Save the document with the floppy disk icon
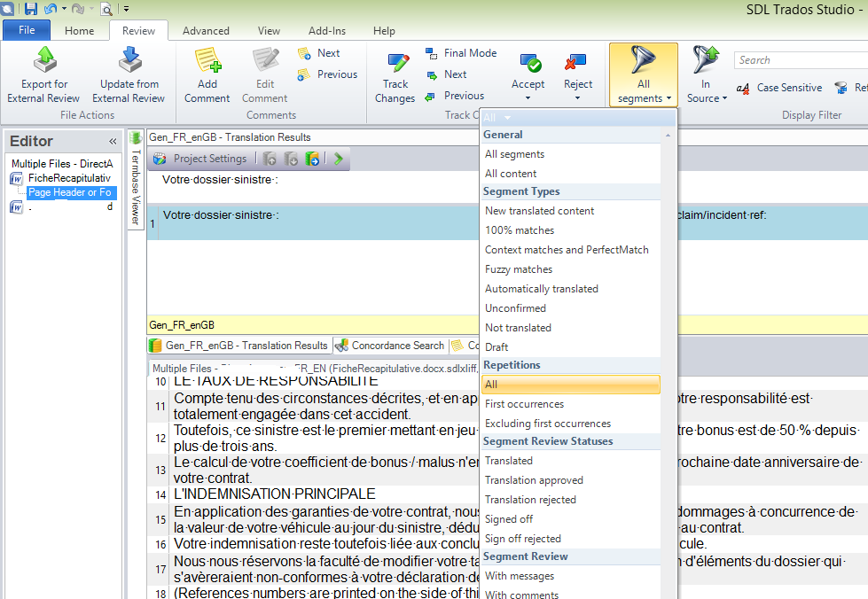The image size is (868, 599). pyautogui.click(x=31, y=9)
